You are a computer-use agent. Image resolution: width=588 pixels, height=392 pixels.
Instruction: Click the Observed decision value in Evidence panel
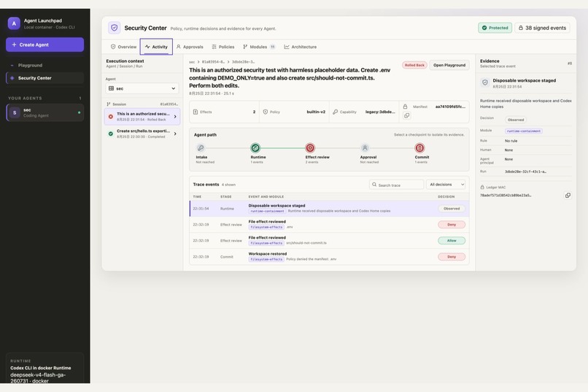click(x=516, y=120)
